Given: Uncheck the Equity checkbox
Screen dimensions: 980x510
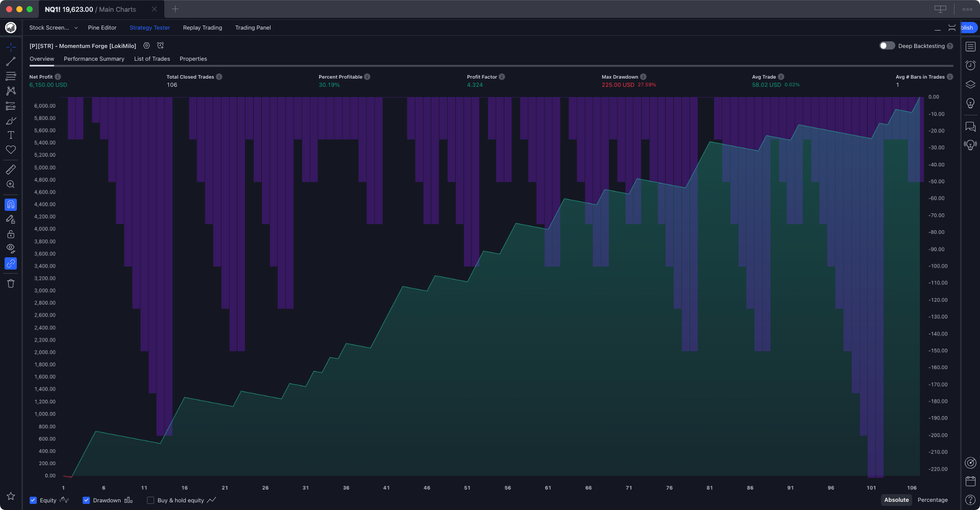Looking at the screenshot, I should pos(33,500).
